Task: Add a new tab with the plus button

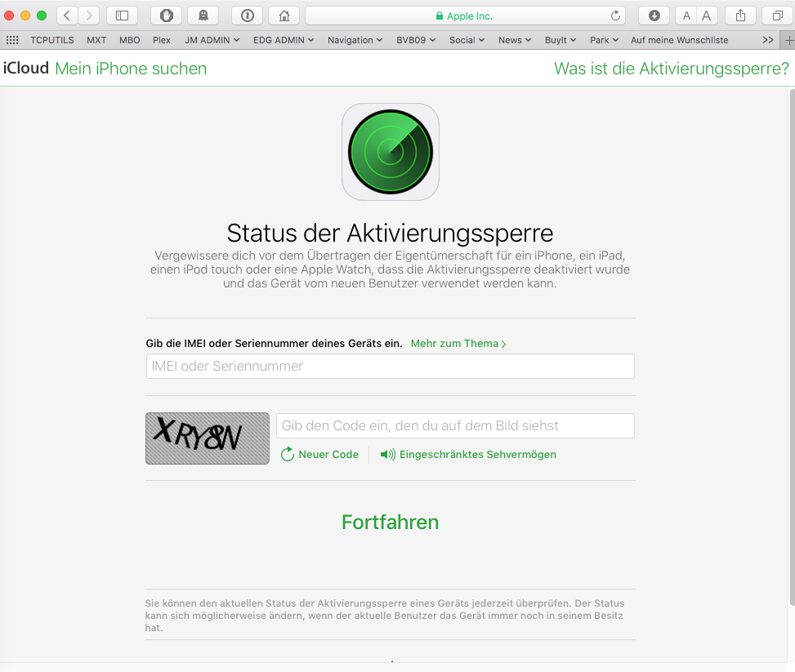Action: point(788,40)
